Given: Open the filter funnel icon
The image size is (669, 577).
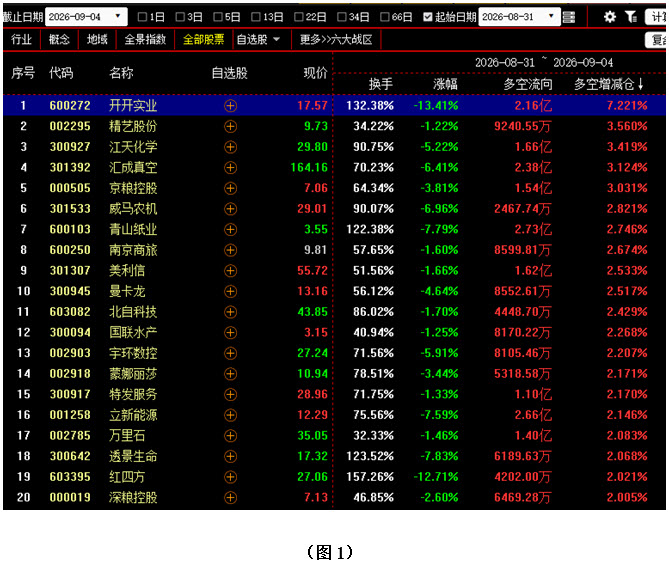Looking at the screenshot, I should [631, 17].
